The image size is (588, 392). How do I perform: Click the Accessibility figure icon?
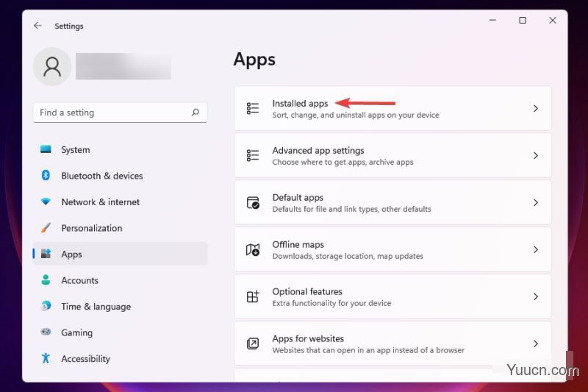[x=46, y=358]
